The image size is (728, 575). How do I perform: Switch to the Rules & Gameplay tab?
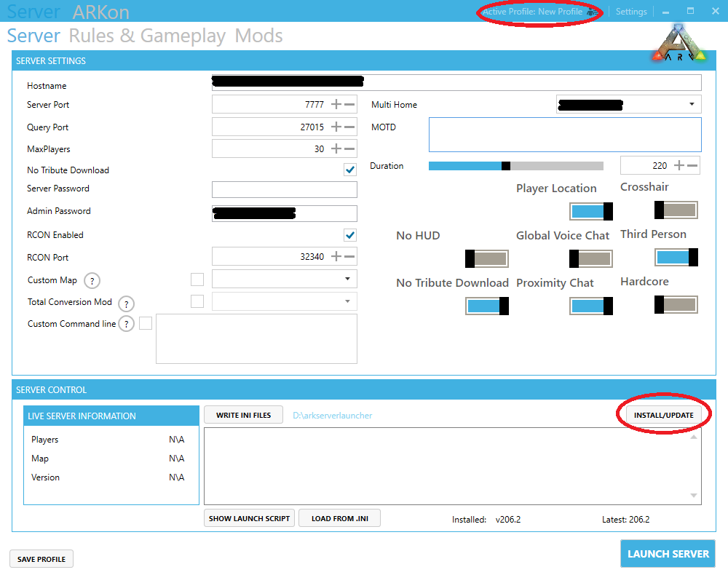147,36
